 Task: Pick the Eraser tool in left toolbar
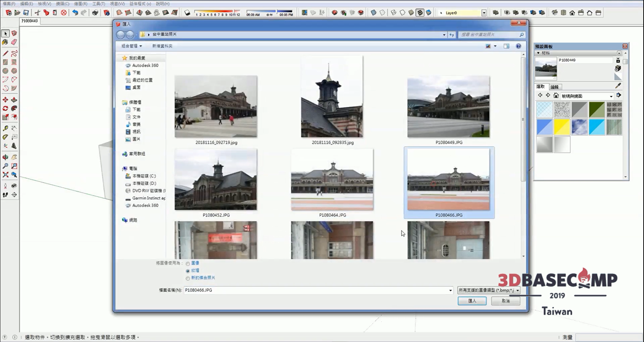(x=14, y=42)
